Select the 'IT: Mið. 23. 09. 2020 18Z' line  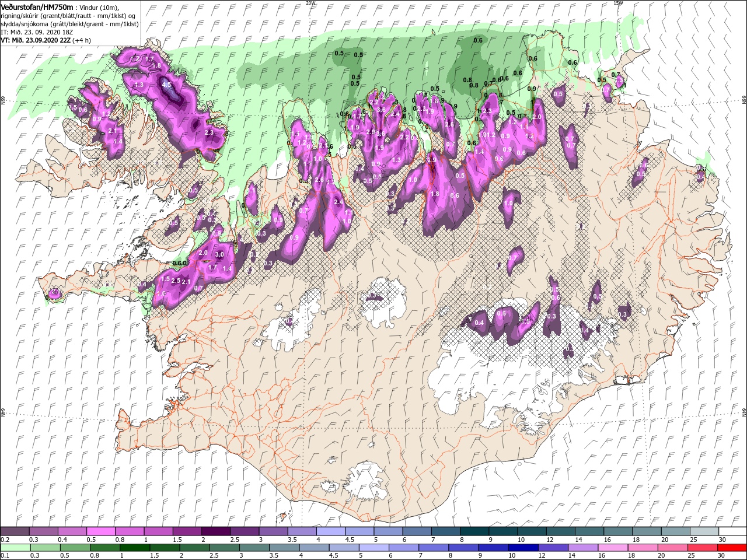click(x=37, y=32)
